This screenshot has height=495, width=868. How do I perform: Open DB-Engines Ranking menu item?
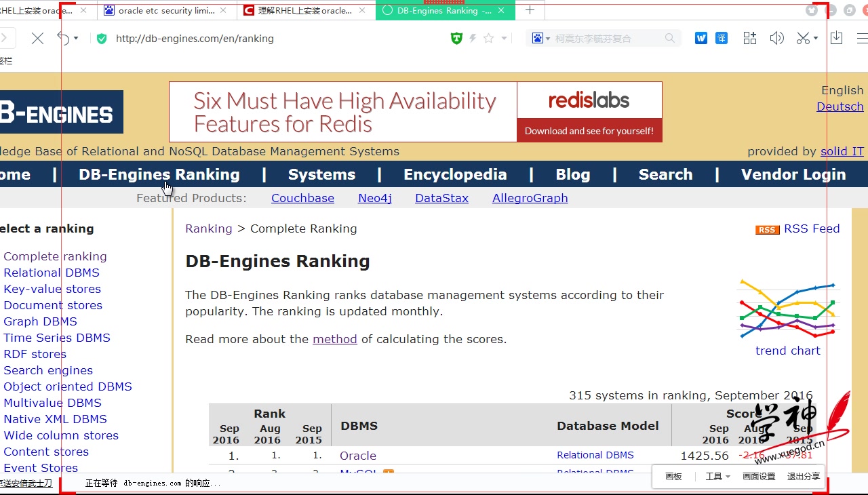159,174
